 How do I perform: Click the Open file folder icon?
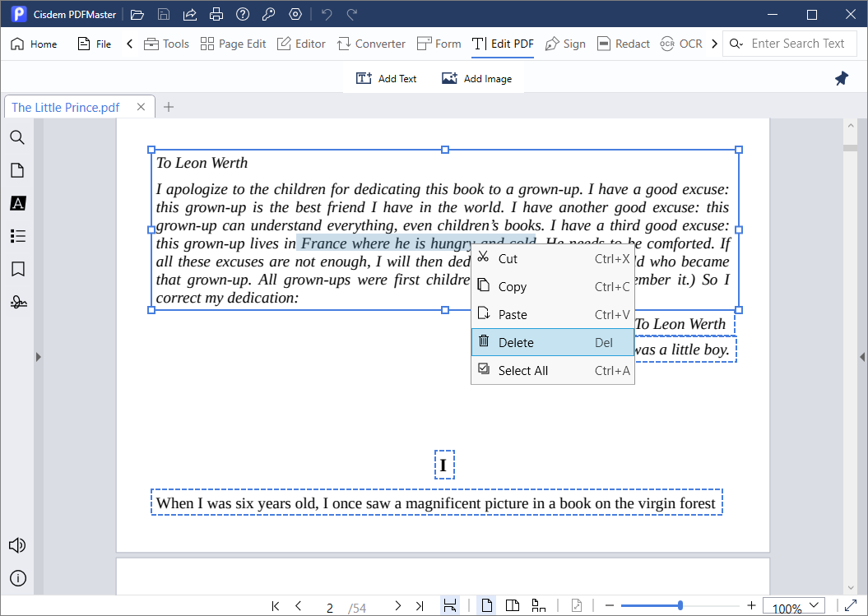[137, 14]
